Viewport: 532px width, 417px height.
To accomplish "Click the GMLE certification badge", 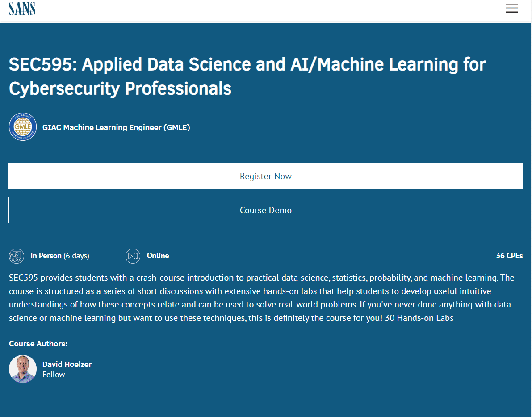I will coord(23,126).
